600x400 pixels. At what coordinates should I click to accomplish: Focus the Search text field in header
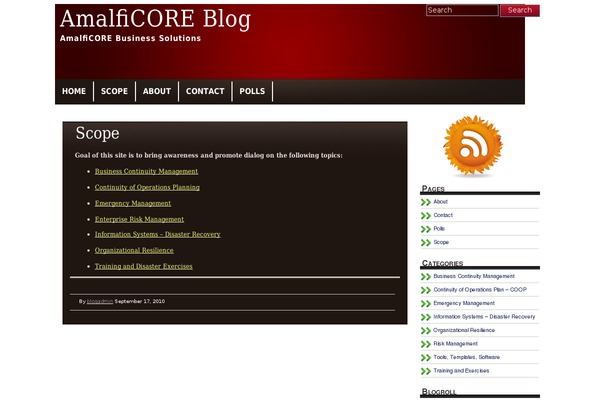click(x=462, y=10)
